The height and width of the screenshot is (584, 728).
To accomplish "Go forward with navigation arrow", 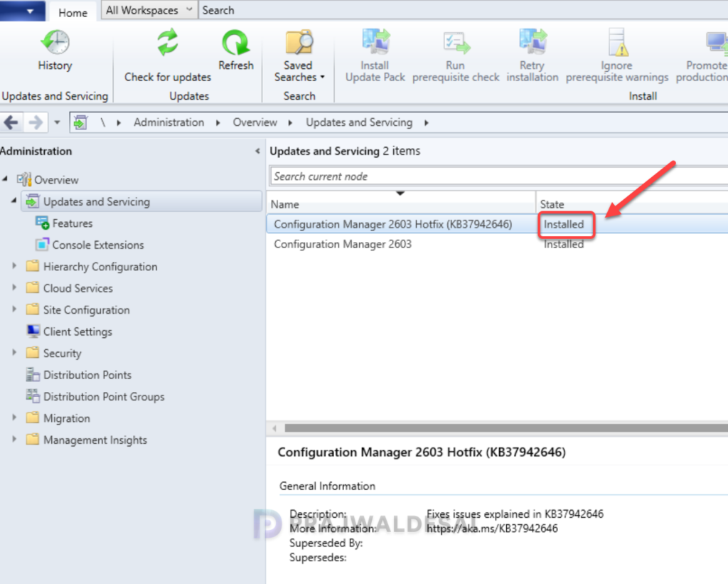I will coord(36,122).
